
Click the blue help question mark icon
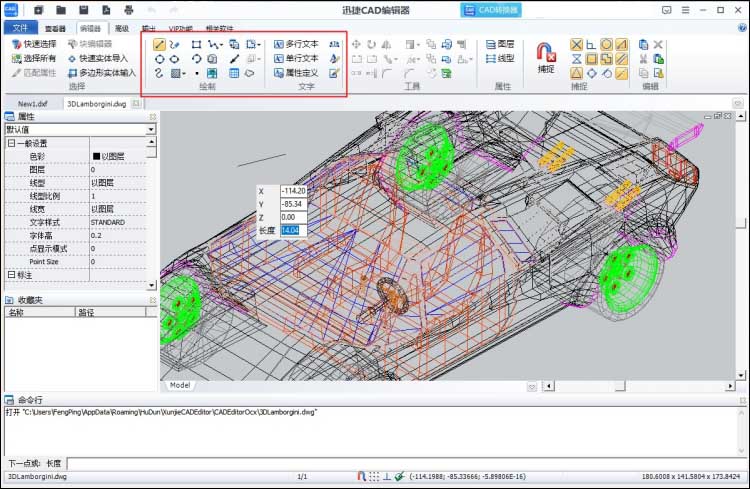pos(742,28)
